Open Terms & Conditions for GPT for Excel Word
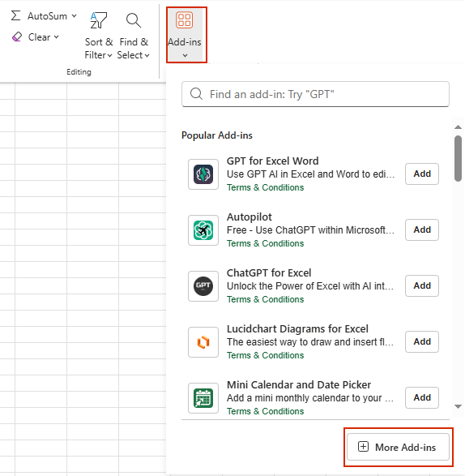Image resolution: width=465 pixels, height=476 pixels. tap(265, 187)
